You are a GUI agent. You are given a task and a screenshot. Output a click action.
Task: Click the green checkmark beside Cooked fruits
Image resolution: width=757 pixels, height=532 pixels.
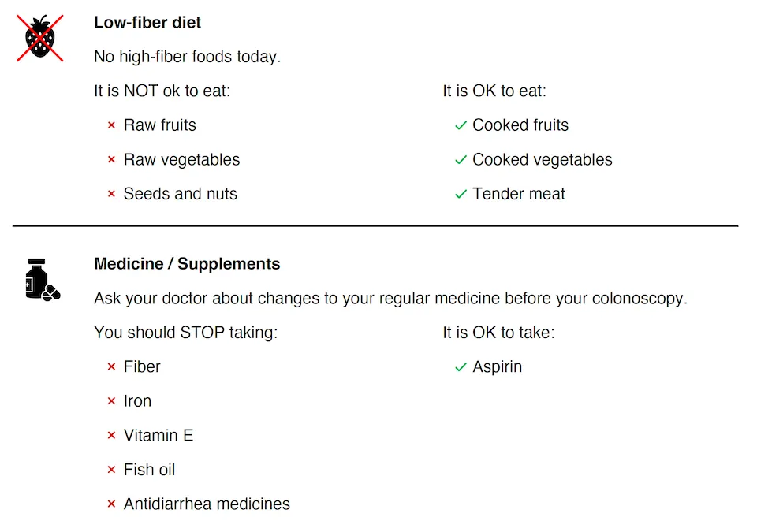point(461,125)
